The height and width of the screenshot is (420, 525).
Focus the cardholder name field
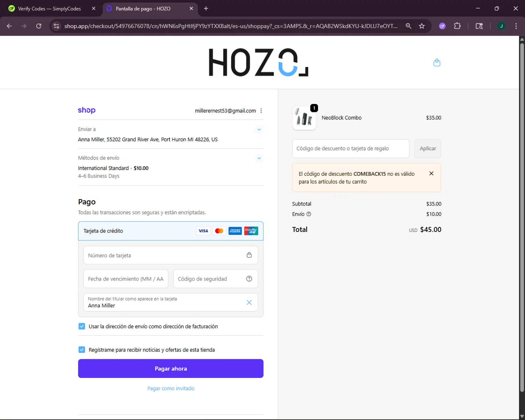[x=171, y=302]
